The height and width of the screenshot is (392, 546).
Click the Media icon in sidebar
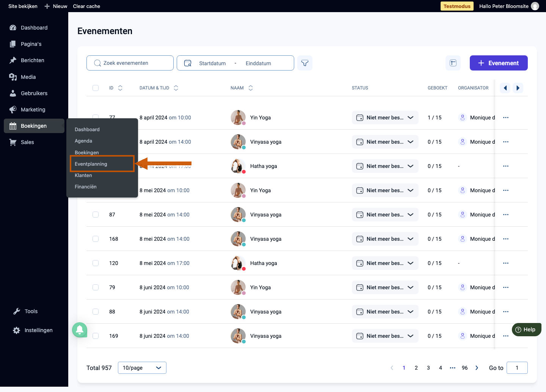(x=13, y=77)
